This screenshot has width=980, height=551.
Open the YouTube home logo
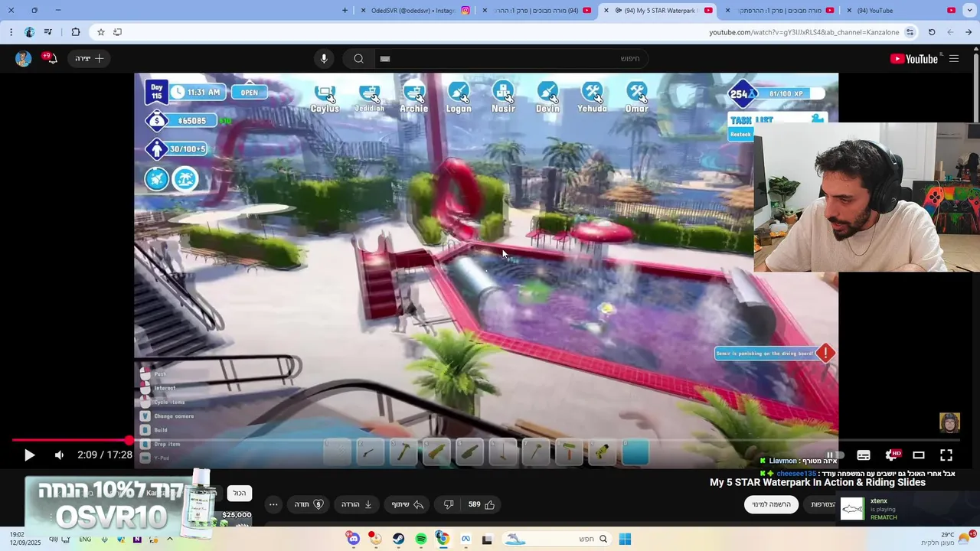[914, 59]
